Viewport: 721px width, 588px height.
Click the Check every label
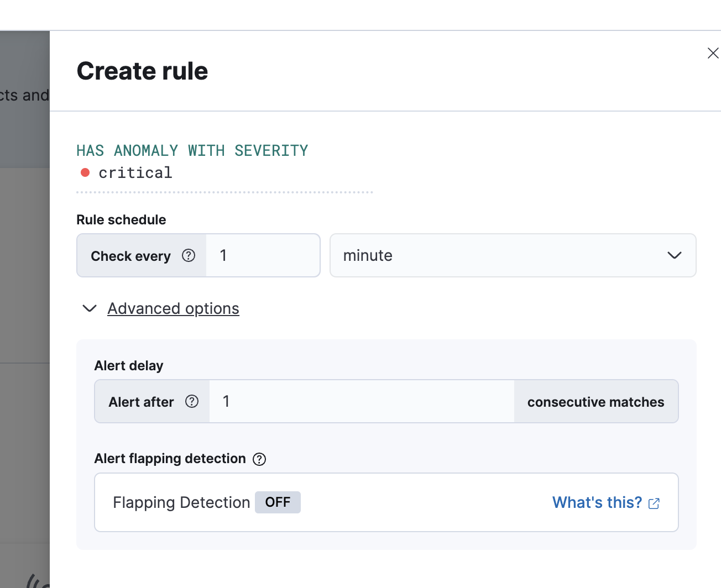[x=130, y=256]
